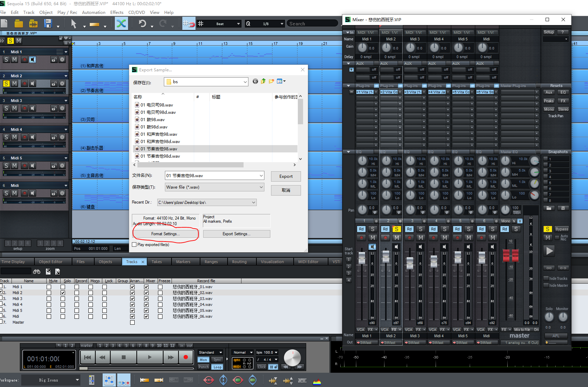This screenshot has height=387, width=588.
Task: Expand the Recent Dir. path dropdown
Action: coord(254,203)
